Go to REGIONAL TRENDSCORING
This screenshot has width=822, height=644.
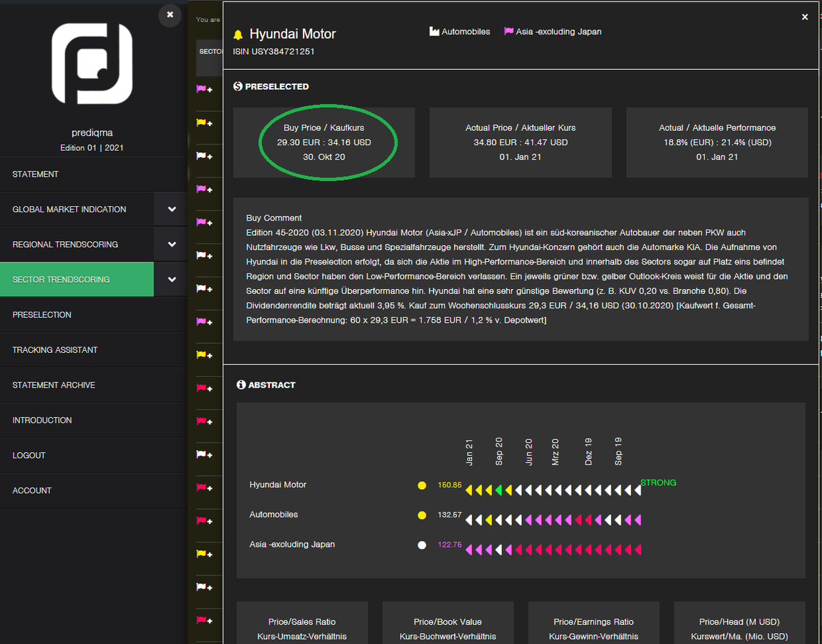(77, 245)
